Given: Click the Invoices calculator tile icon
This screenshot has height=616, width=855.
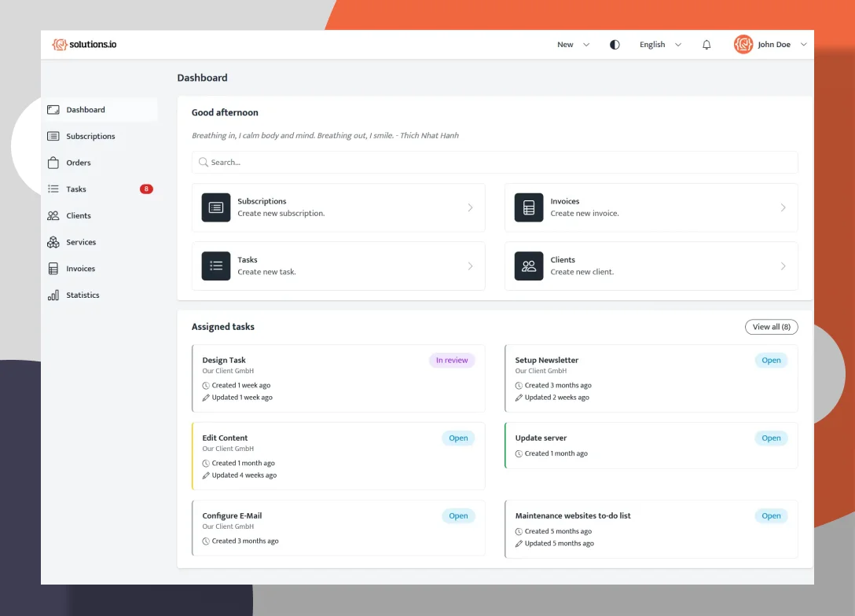Looking at the screenshot, I should pyautogui.click(x=529, y=207).
